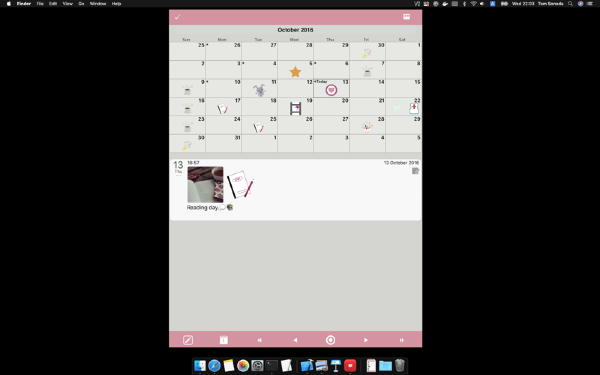600x375 pixels.
Task: Open Xcode from the Dock
Action: (x=307, y=365)
